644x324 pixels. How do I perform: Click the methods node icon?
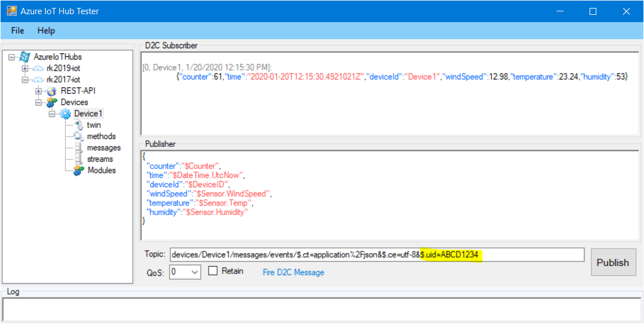pos(78,137)
